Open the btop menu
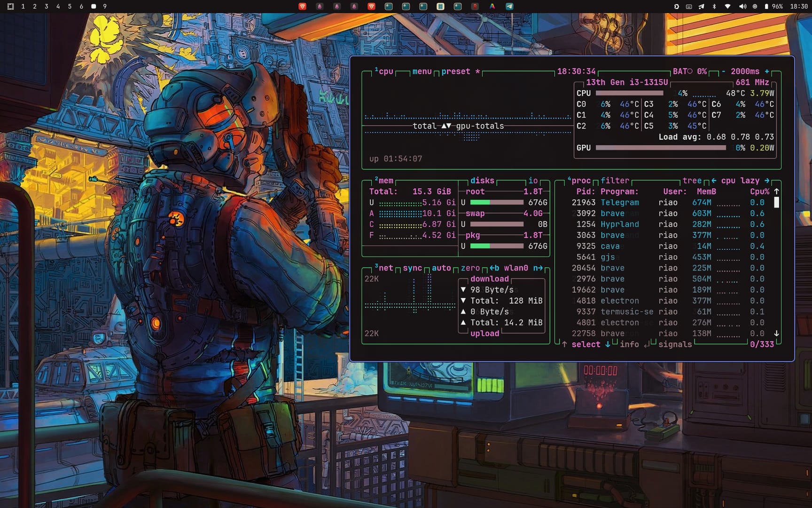The width and height of the screenshot is (812, 508). pos(422,71)
